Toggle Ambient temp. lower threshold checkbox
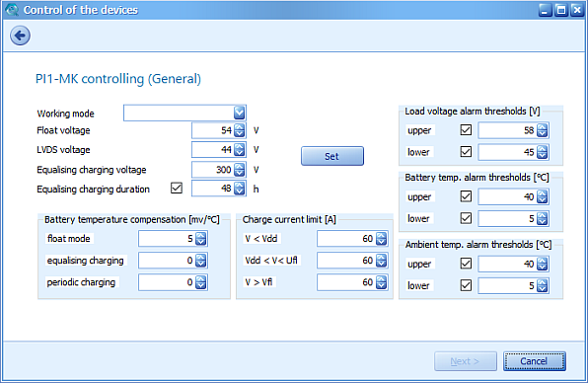Viewport: 588px width, 383px height. click(466, 285)
